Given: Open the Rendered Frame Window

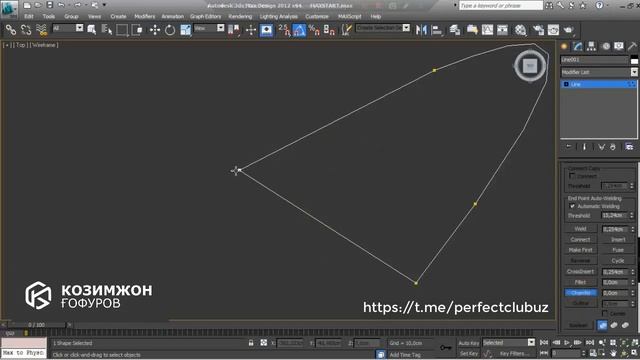Looking at the screenshot, I should [x=553, y=30].
